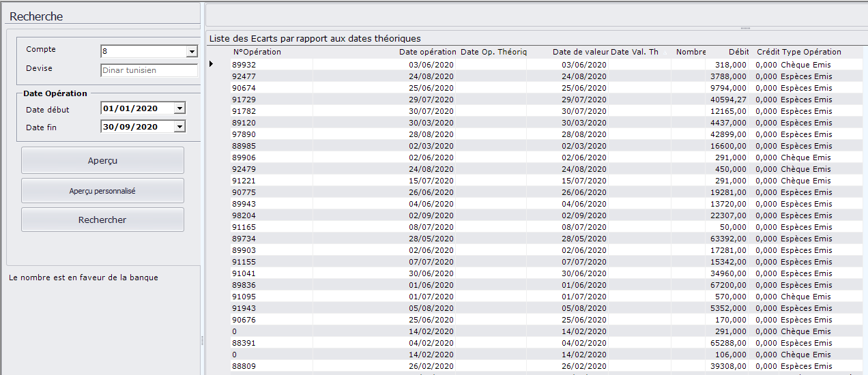Expand the Date fin date picker
The height and width of the screenshot is (375, 868).
pyautogui.click(x=179, y=127)
